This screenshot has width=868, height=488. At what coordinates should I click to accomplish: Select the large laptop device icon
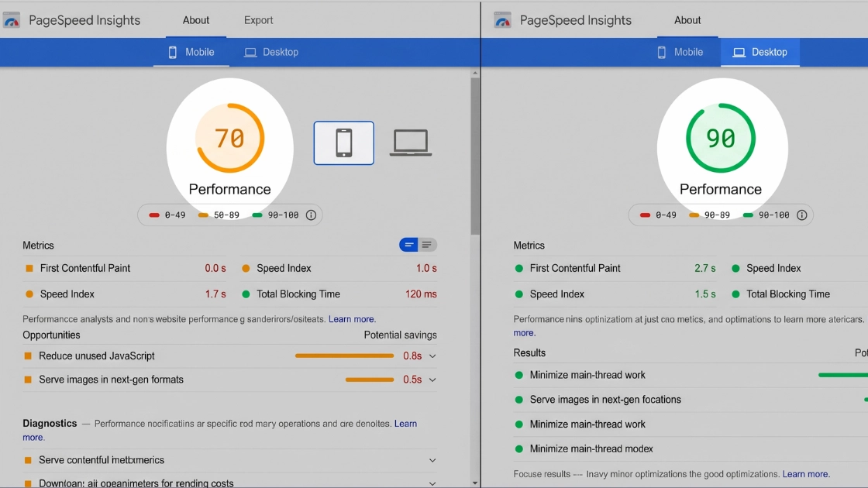tap(410, 143)
